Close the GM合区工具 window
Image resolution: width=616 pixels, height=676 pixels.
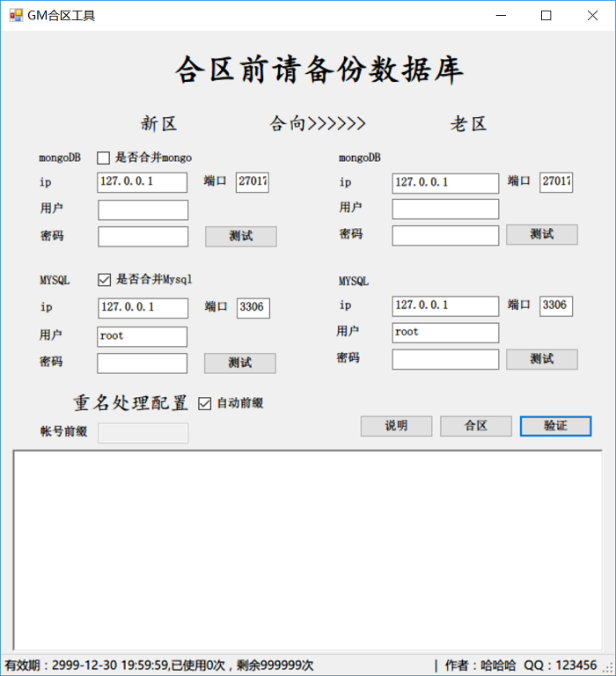pyautogui.click(x=592, y=16)
